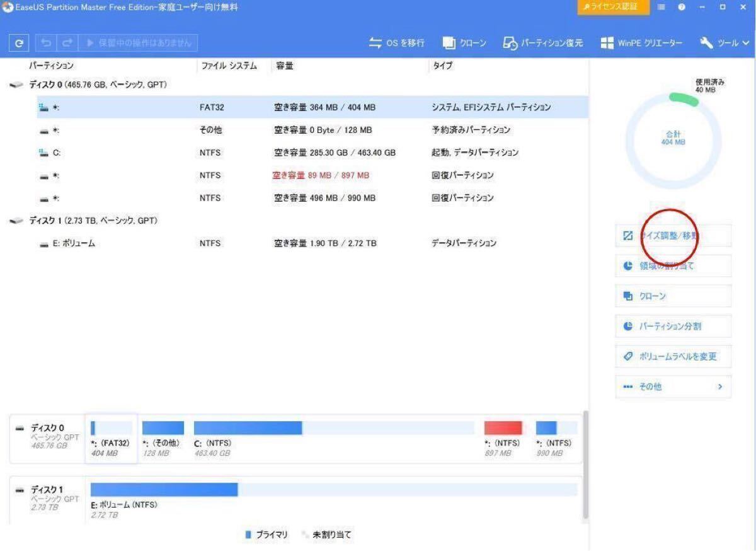Click the 空き容量 285.30 GB / 463.40 GB cell

pos(335,153)
